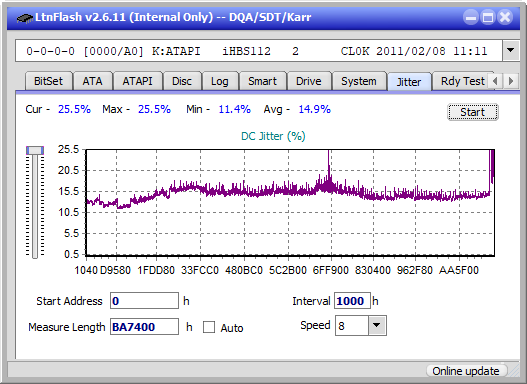Go to the System tab
Image resolution: width=527 pixels, height=384 pixels.
coord(359,81)
